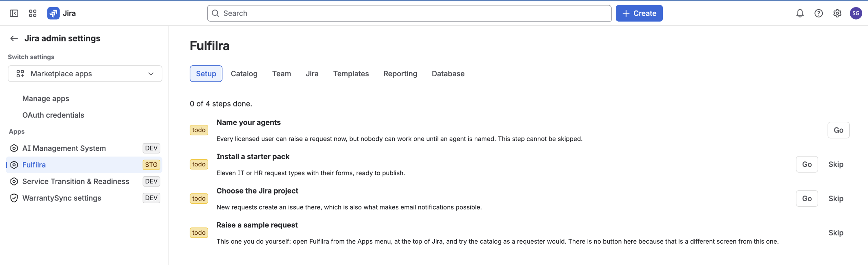Click the "0 of 4 steps done." text
This screenshot has height=265, width=868.
tap(221, 104)
